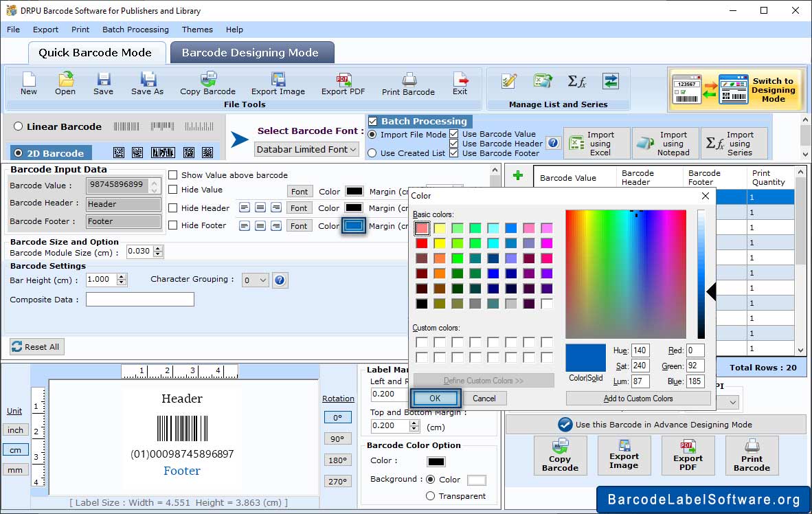
Task: Click the pencil edit list icon
Action: click(510, 81)
